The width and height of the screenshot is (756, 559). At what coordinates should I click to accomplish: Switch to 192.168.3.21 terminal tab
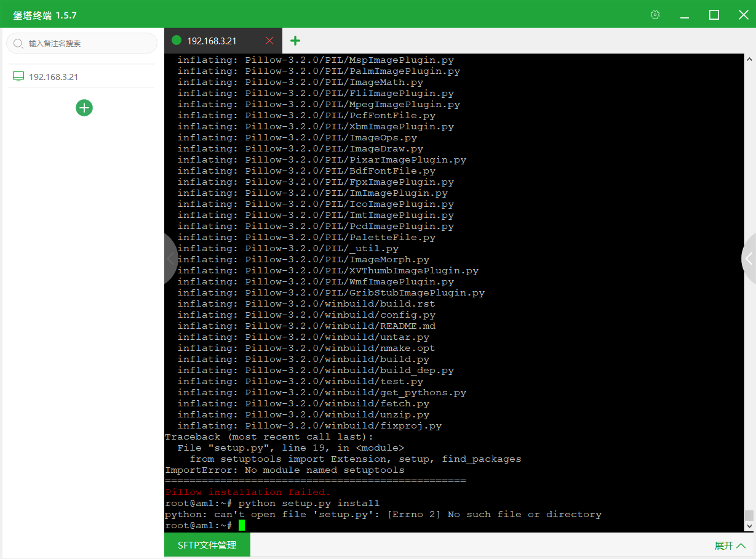coord(223,41)
